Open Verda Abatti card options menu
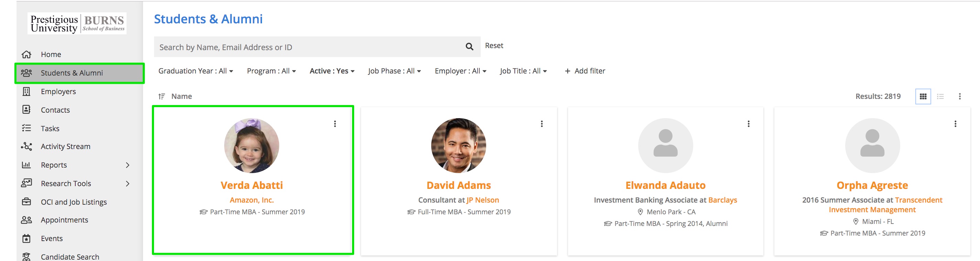 pyautogui.click(x=335, y=124)
